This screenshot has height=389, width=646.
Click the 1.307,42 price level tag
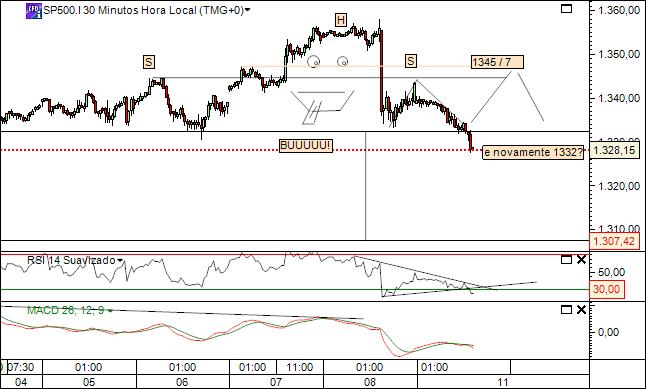[x=615, y=241]
